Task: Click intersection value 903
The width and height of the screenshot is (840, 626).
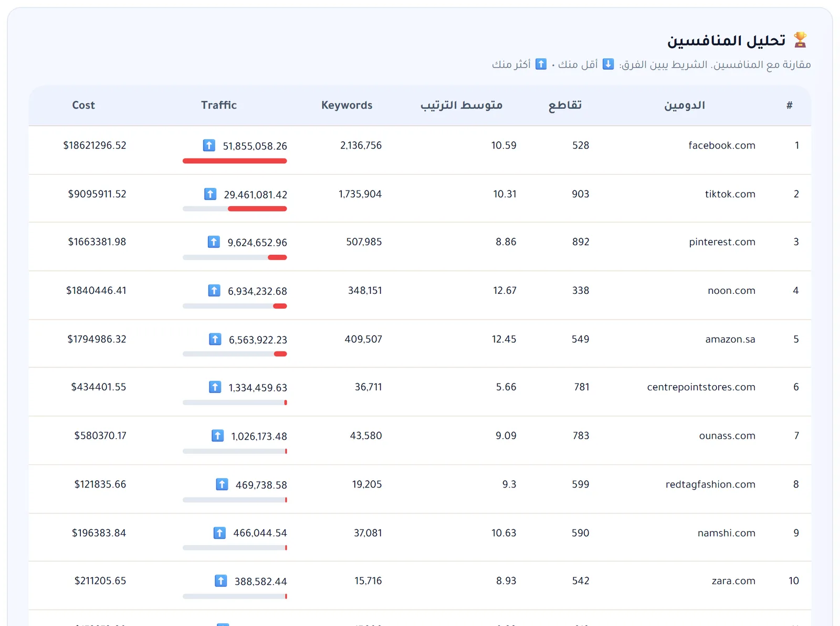Action: tap(581, 194)
